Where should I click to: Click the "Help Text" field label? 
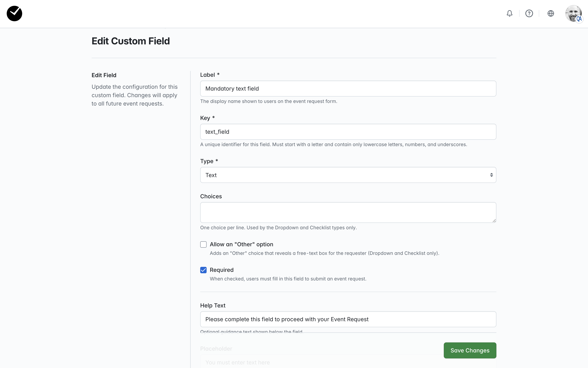pos(213,305)
